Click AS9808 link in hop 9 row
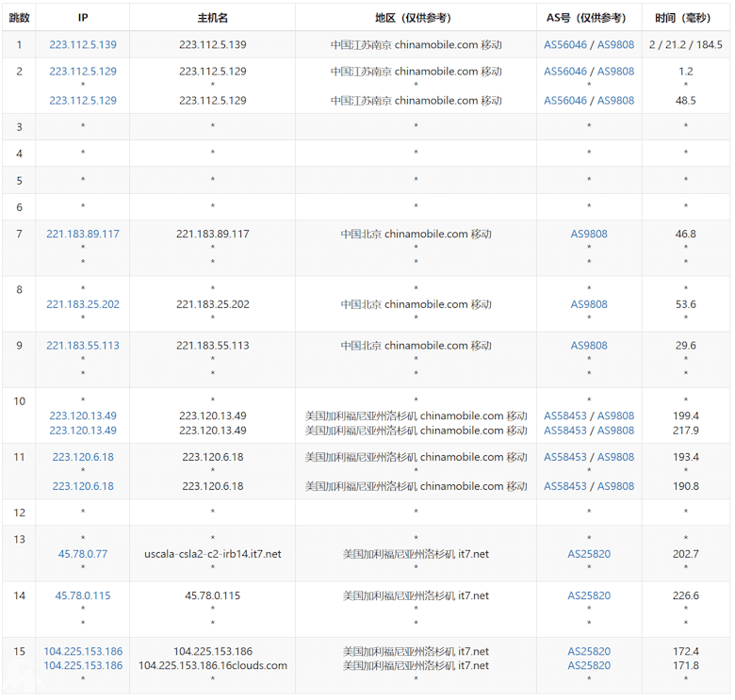 click(x=589, y=346)
